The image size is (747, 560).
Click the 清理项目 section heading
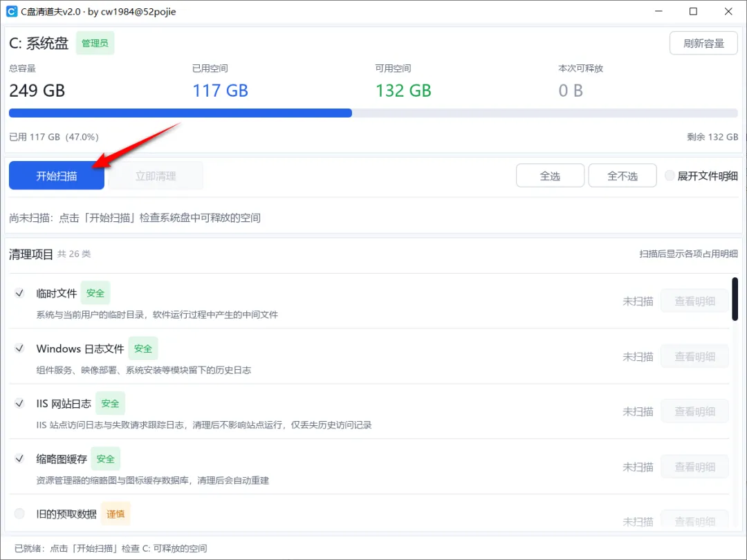tap(31, 254)
